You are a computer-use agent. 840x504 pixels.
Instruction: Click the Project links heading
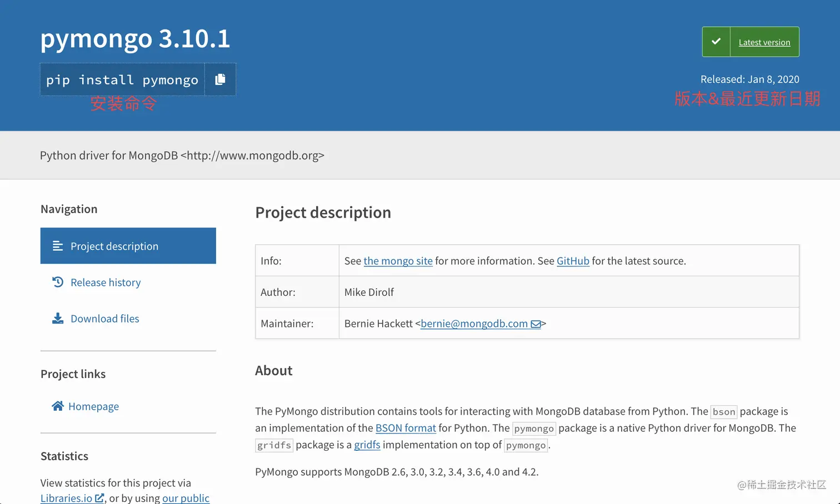(x=73, y=374)
